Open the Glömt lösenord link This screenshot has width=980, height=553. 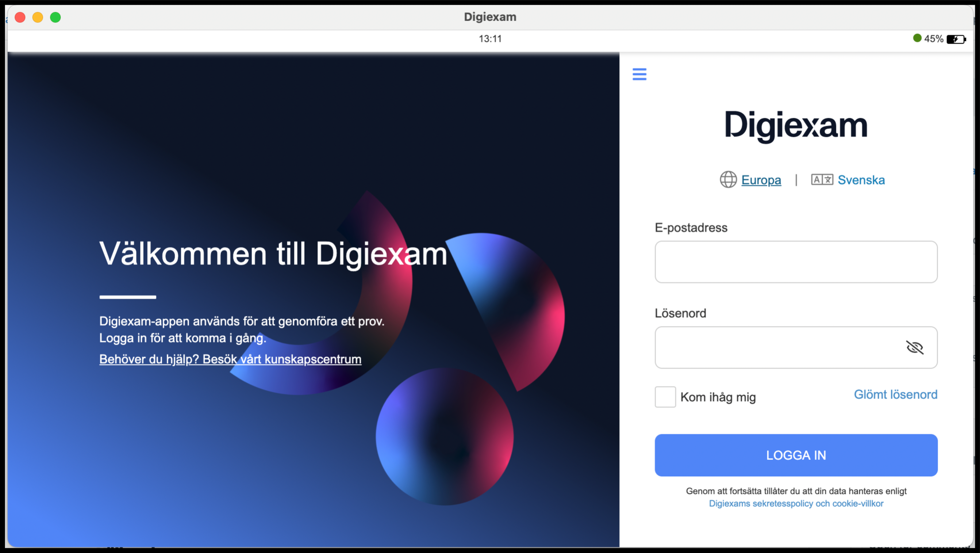pyautogui.click(x=895, y=394)
